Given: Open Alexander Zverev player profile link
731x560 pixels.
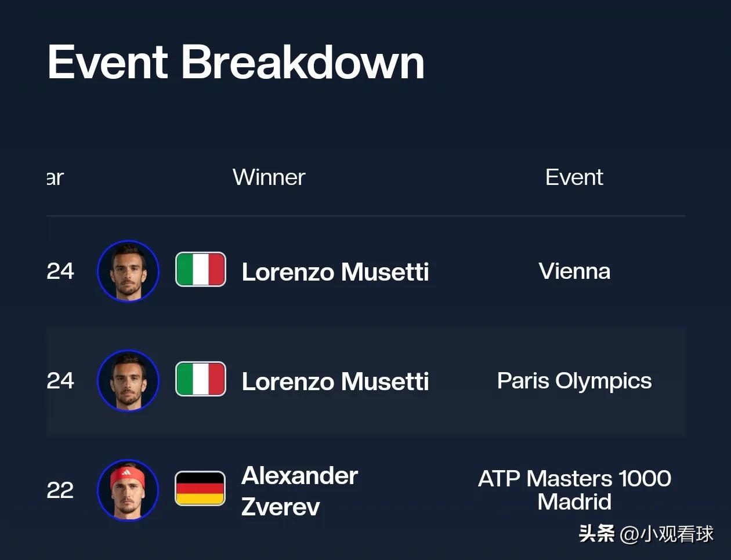Looking at the screenshot, I should (x=299, y=491).
